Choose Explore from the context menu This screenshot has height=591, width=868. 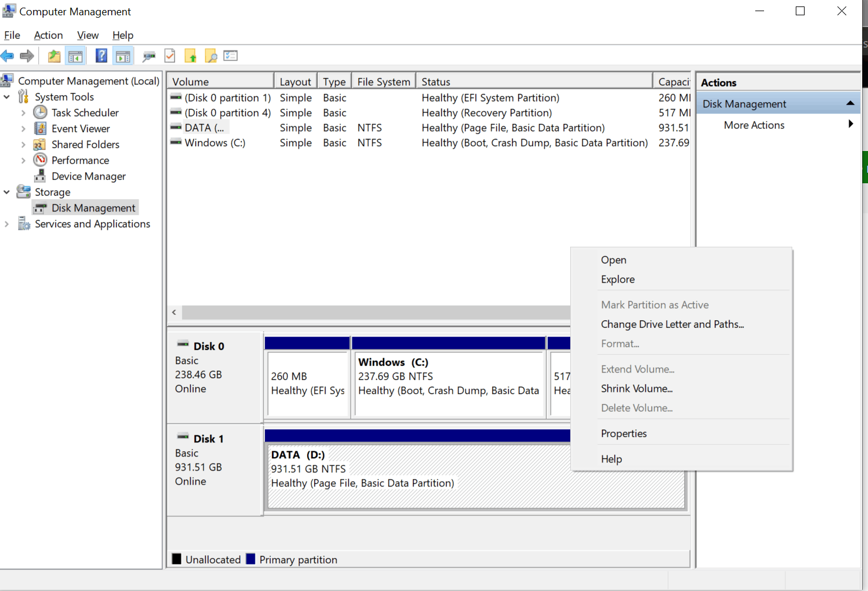pos(681,279)
